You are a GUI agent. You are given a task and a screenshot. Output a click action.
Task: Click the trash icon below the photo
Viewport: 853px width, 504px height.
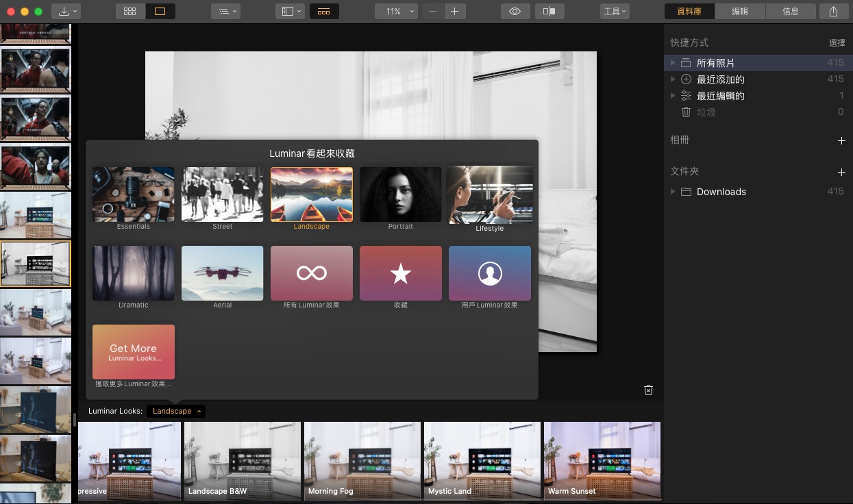pos(648,390)
